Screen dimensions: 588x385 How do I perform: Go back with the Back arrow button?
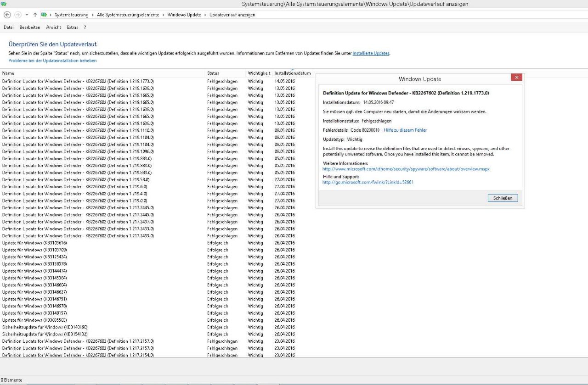[x=7, y=15]
